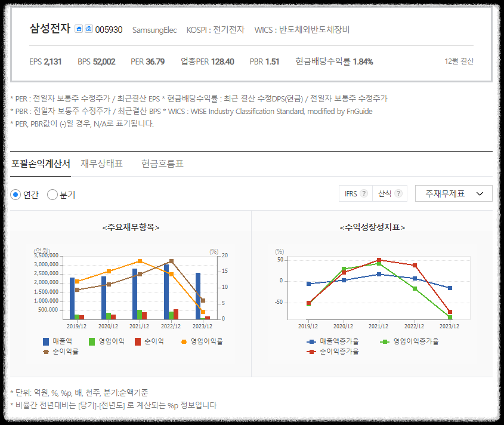Click the 2023/12 label on the 수익성장성지표 chart
The width and height of the screenshot is (504, 425).
coord(449,327)
